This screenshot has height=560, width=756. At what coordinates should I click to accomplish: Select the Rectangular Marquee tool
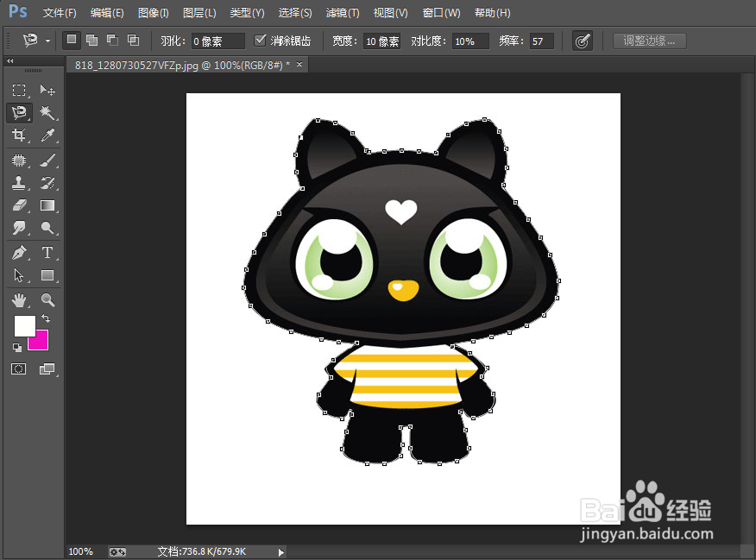(19, 90)
